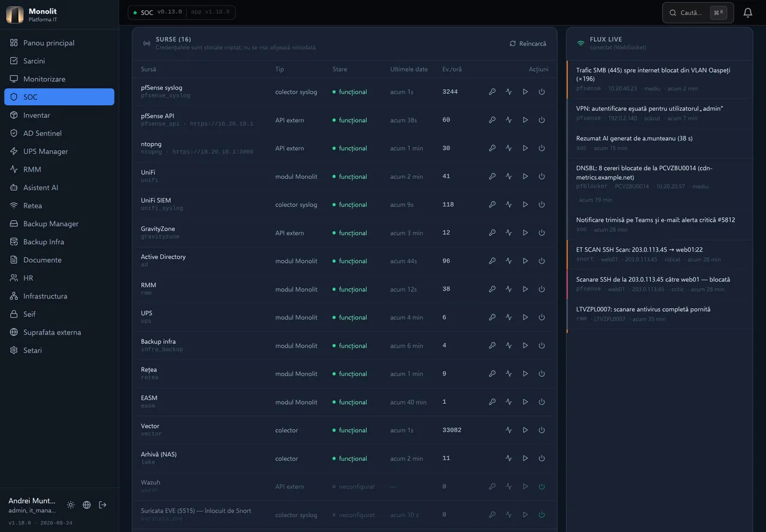Viewport: 766px width, 532px height.
Task: Click activity pulse icon for Vector collector
Action: click(509, 430)
